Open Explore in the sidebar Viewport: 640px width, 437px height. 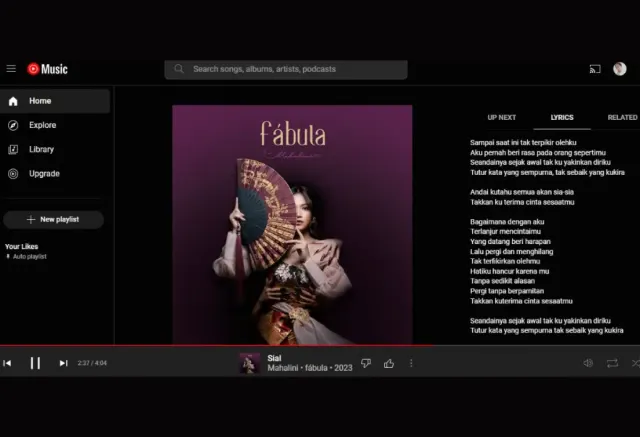pyautogui.click(x=55, y=125)
